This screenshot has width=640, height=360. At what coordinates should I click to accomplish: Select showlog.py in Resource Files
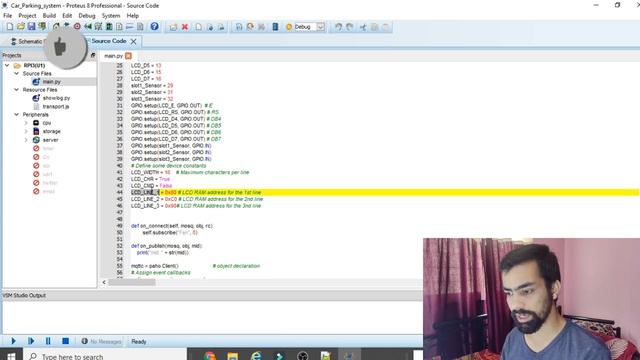tap(56, 98)
